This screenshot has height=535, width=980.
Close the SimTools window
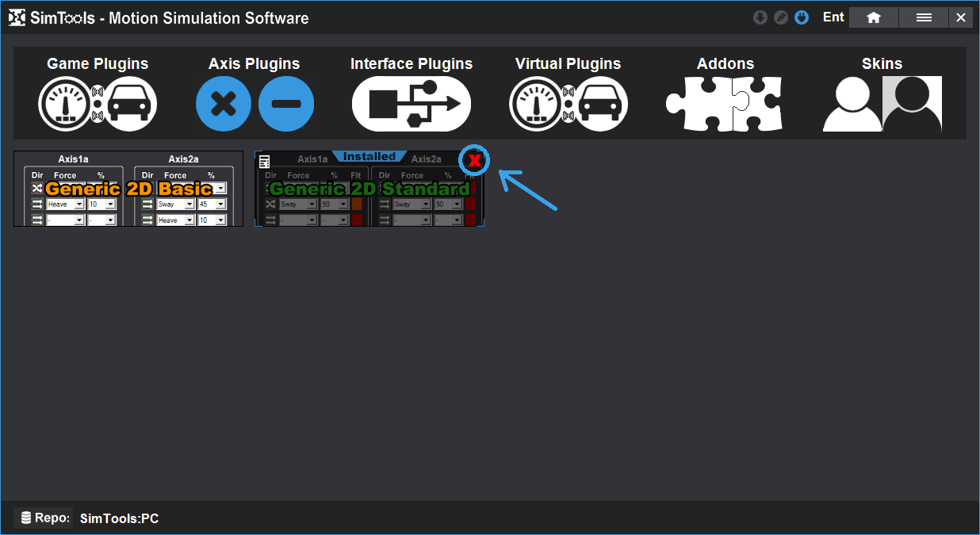(961, 17)
